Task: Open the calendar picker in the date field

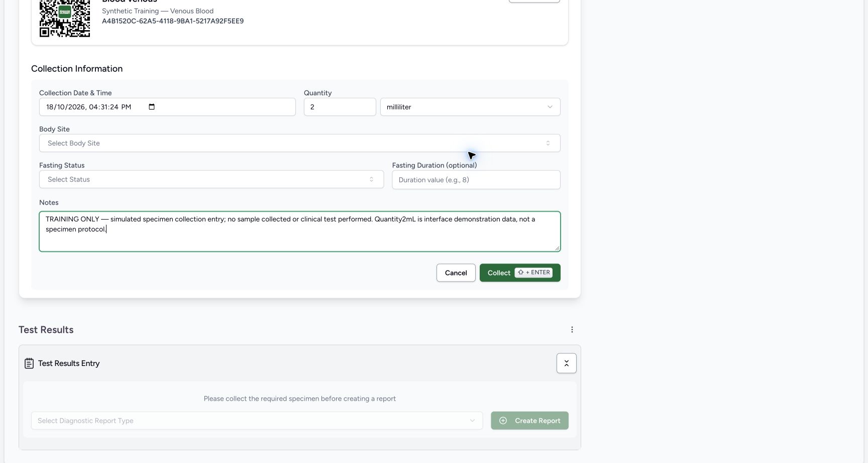Action: tap(152, 107)
